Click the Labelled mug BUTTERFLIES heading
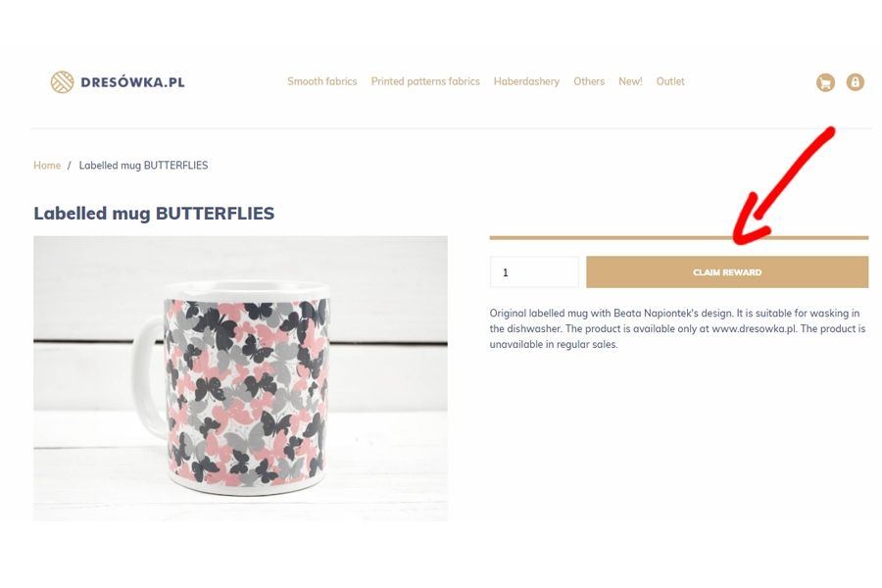 [x=154, y=214]
